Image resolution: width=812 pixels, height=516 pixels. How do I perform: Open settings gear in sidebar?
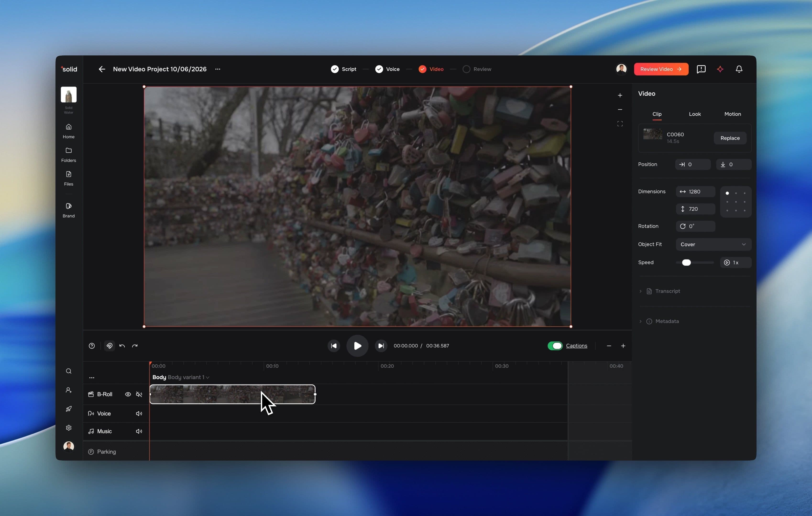tap(68, 428)
